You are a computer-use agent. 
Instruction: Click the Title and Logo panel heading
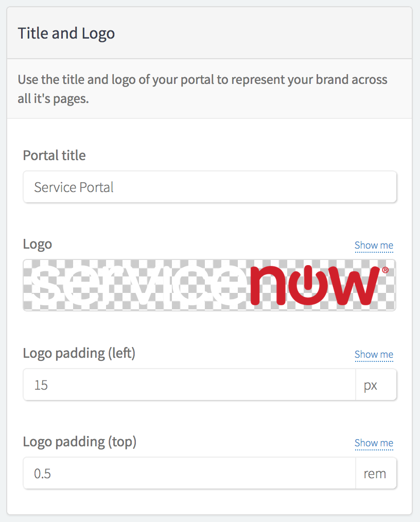[66, 33]
